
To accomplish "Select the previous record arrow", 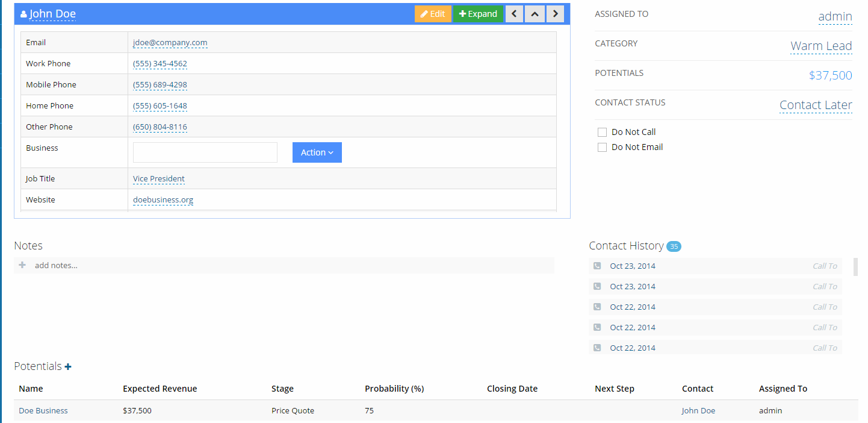I will click(514, 13).
